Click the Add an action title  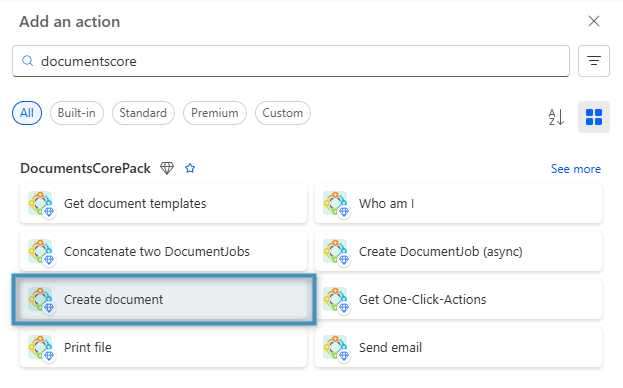(x=70, y=21)
